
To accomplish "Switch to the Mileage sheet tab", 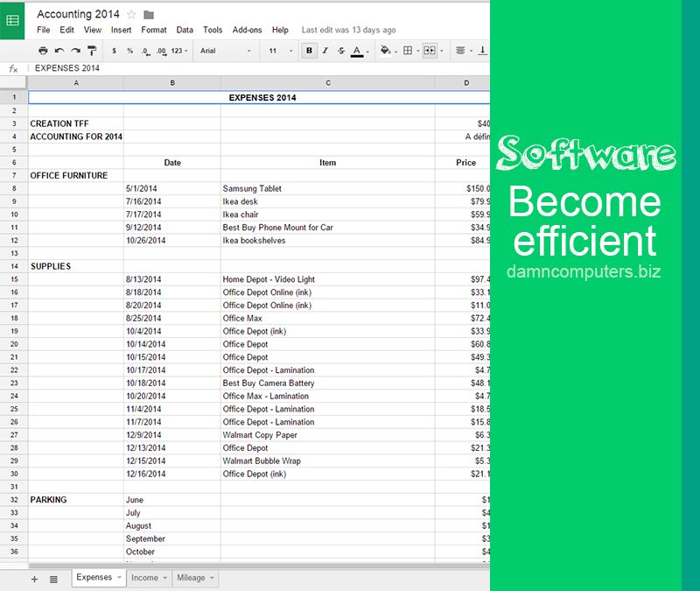I will (x=191, y=578).
